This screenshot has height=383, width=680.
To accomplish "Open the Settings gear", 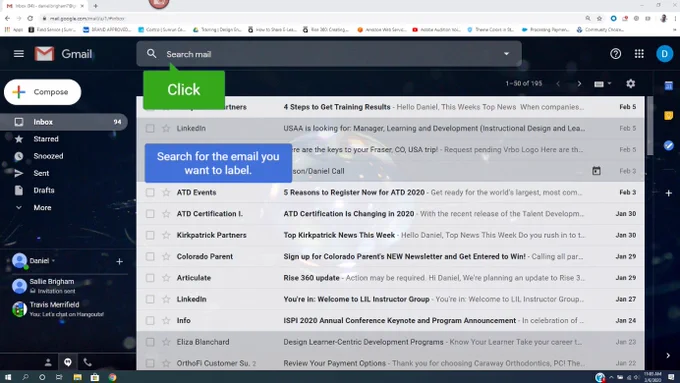I will pos(631,83).
